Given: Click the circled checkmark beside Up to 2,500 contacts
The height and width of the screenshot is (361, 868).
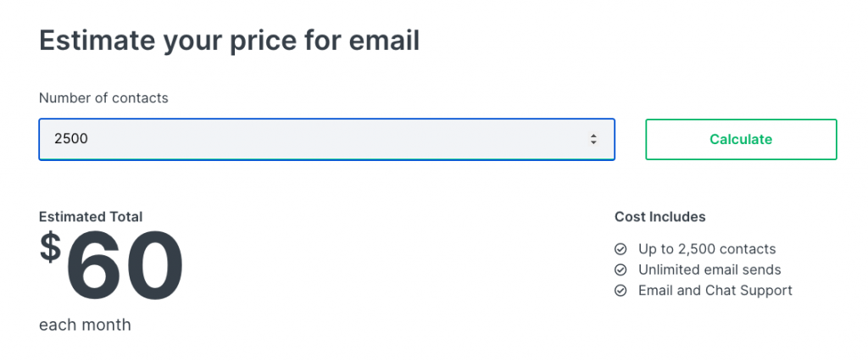Looking at the screenshot, I should click(620, 249).
